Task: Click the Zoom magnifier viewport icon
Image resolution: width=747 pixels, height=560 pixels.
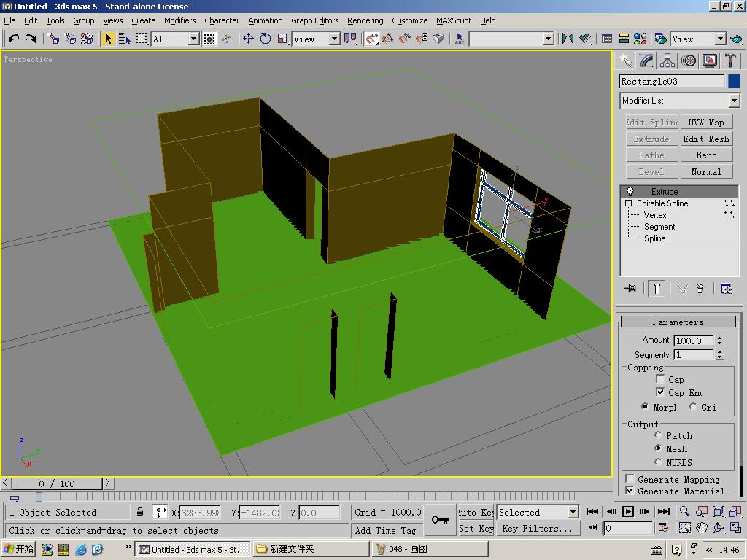Action: (x=684, y=511)
